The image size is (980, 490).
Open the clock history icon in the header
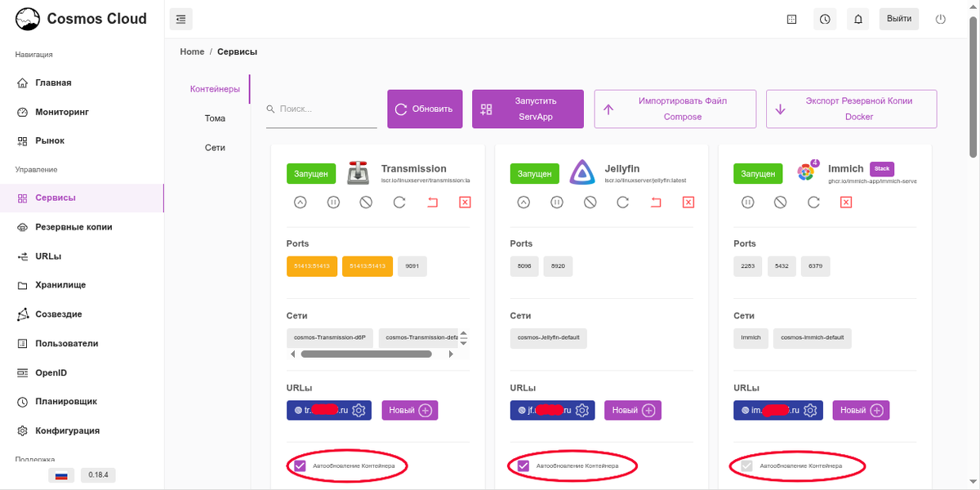(825, 18)
